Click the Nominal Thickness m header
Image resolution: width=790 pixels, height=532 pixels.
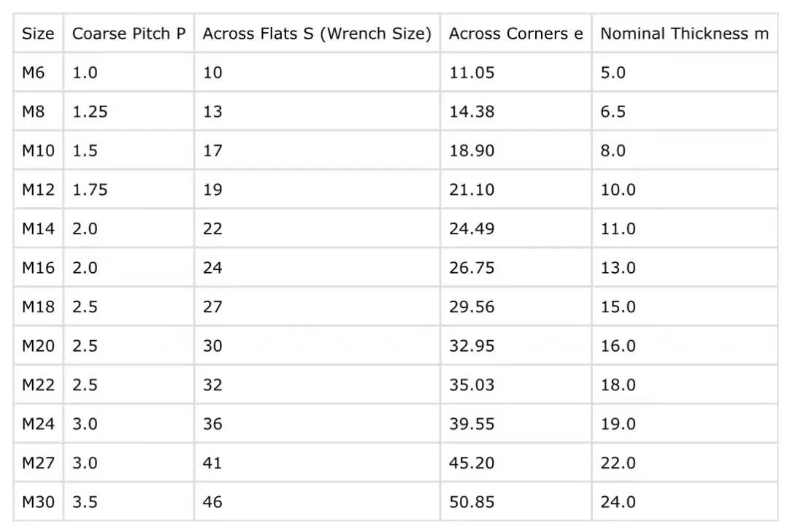(x=685, y=34)
